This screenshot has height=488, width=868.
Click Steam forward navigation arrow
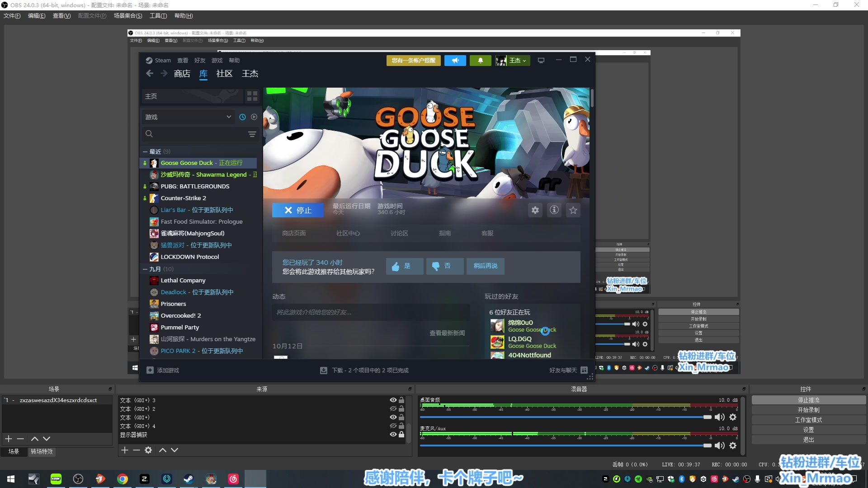click(164, 74)
